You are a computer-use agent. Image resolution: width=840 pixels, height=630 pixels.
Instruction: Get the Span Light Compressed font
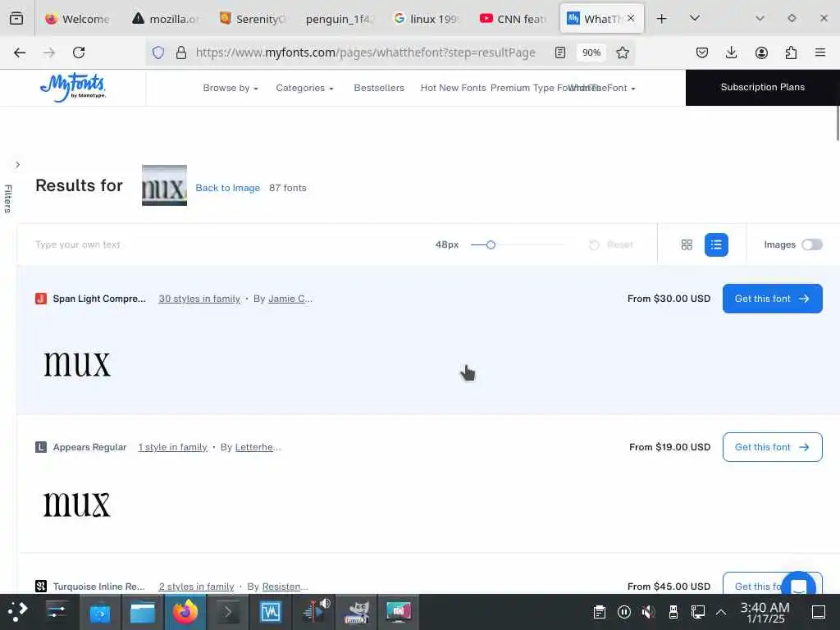pyautogui.click(x=772, y=299)
